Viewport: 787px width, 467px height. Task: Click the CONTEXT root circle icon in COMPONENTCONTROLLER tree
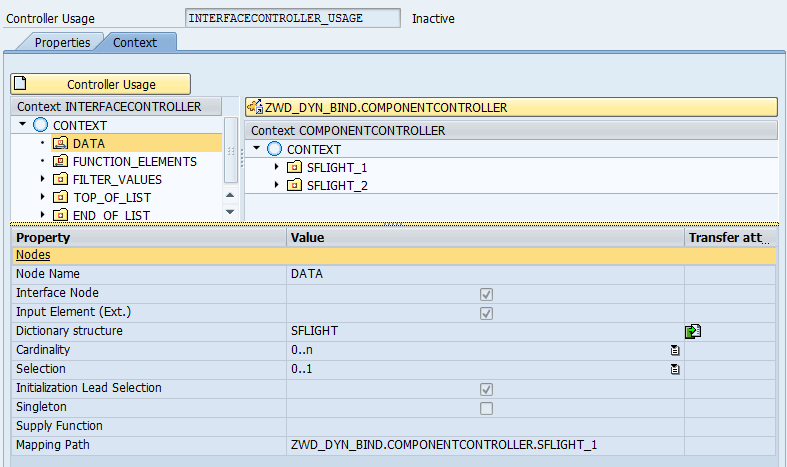(x=274, y=149)
